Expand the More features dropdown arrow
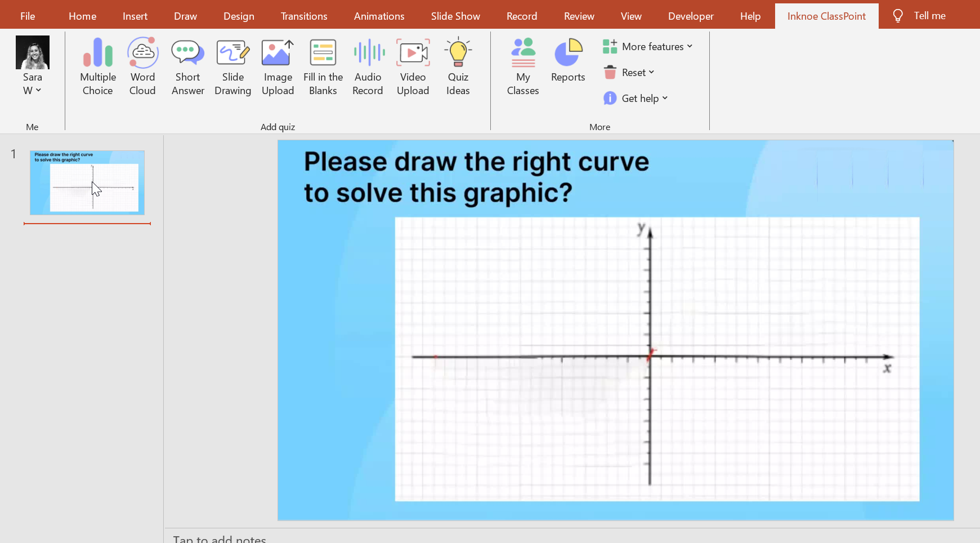 (x=690, y=46)
